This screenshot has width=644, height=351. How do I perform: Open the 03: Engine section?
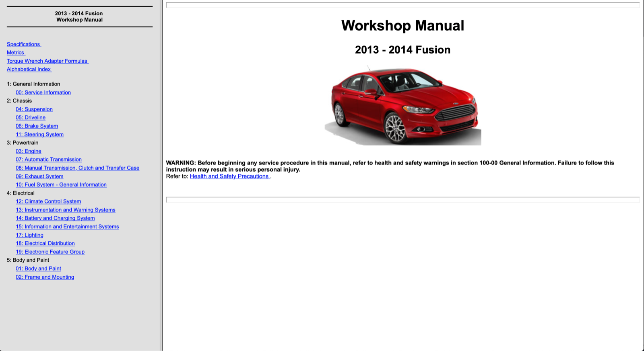[28, 151]
